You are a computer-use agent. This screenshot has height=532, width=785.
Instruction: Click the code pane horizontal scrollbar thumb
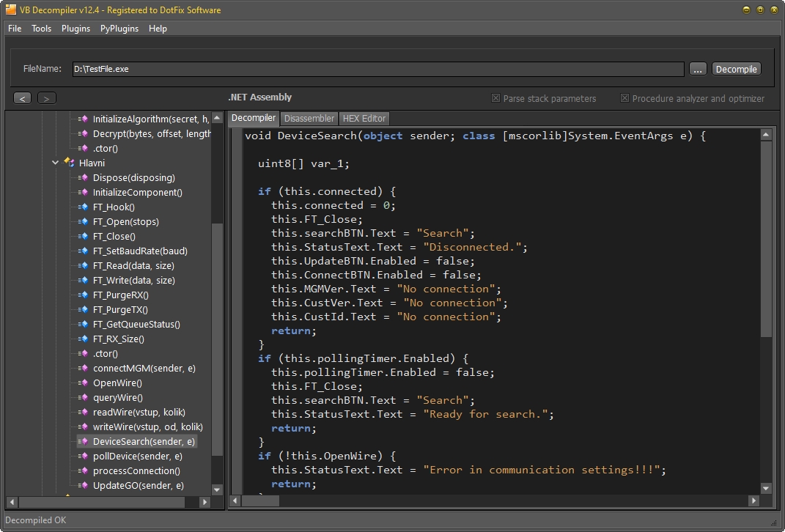click(260, 501)
